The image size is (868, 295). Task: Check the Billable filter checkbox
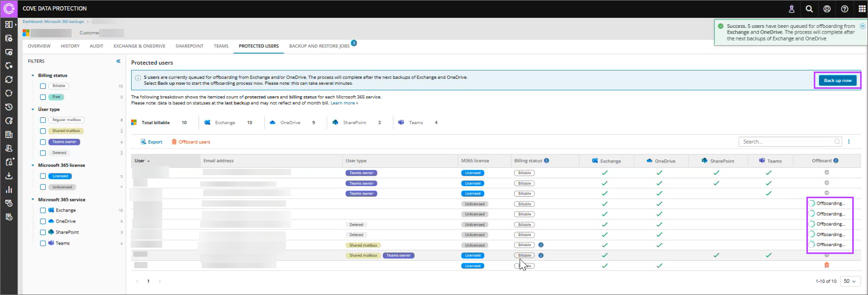pyautogui.click(x=43, y=86)
